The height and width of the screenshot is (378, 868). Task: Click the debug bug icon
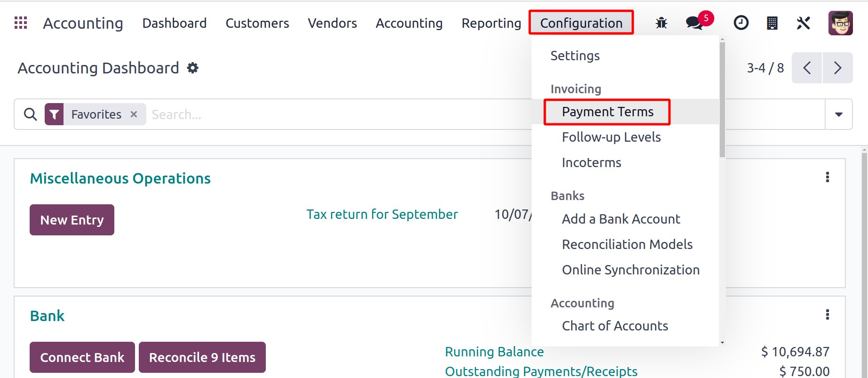(661, 23)
